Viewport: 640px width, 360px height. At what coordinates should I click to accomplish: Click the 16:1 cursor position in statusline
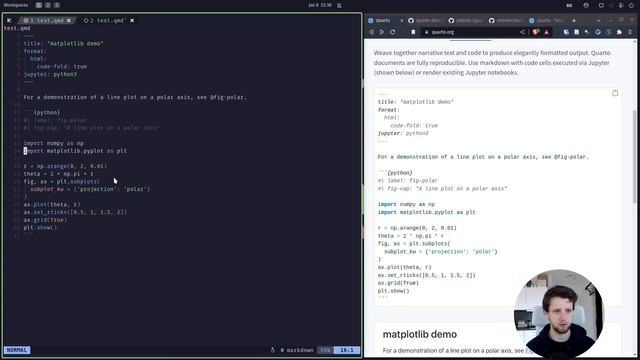pyautogui.click(x=347, y=350)
